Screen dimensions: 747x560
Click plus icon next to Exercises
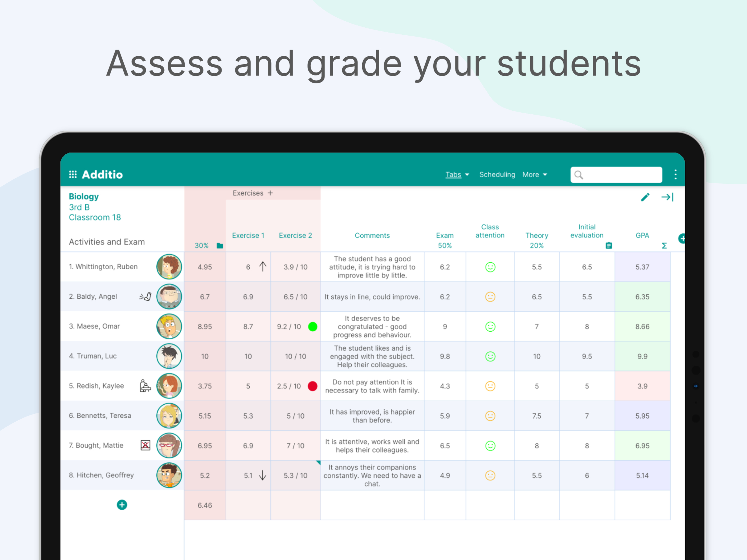point(270,193)
